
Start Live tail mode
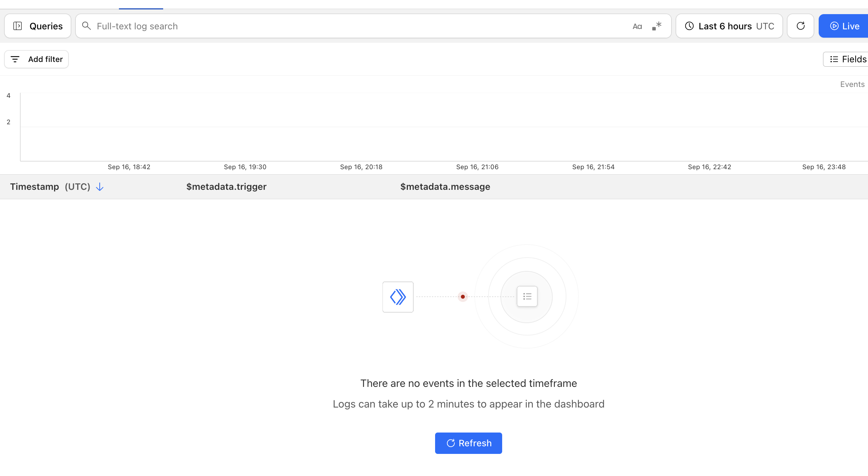844,26
